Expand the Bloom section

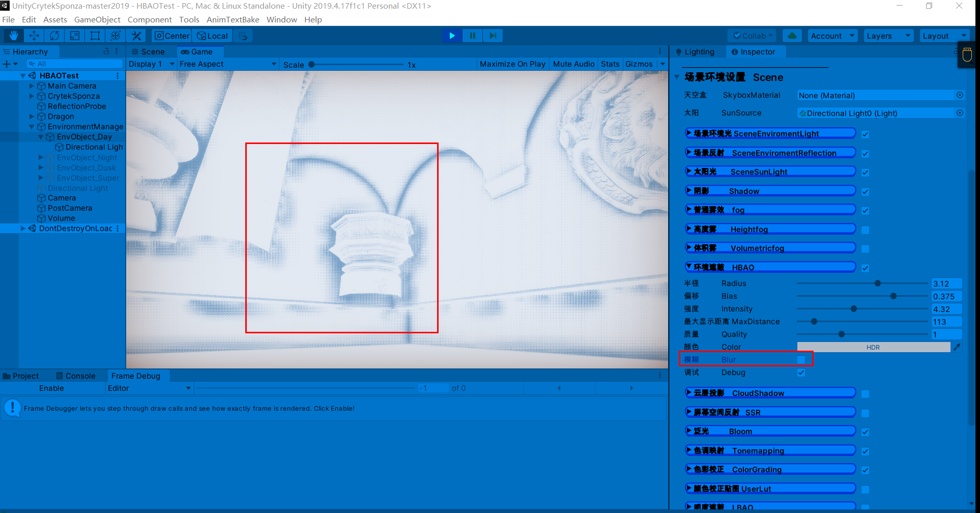[x=689, y=431]
